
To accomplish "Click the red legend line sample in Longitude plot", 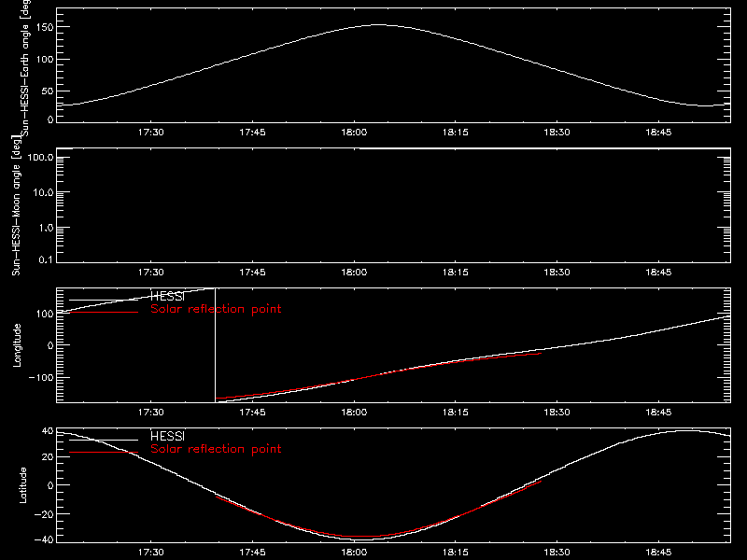I will coord(104,312).
